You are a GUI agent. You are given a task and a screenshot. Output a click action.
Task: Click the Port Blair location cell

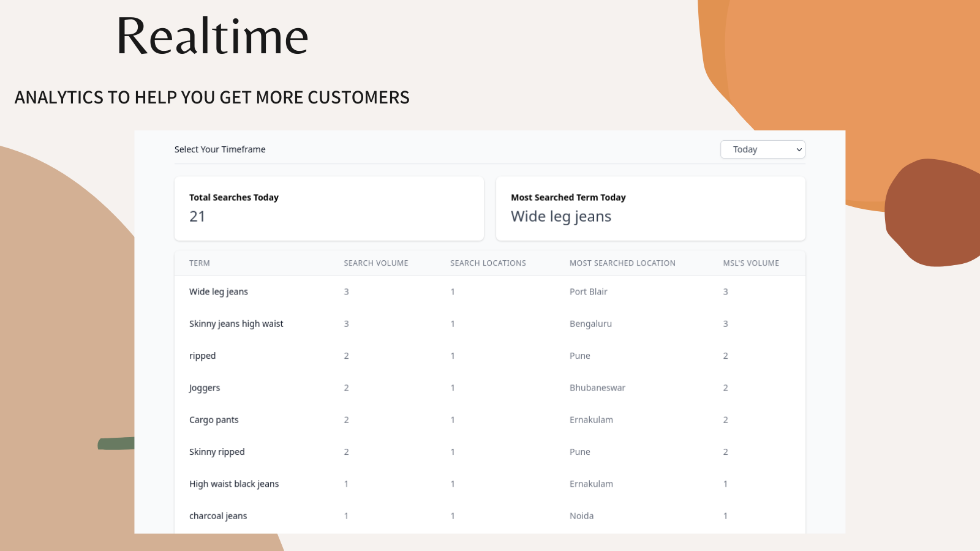coord(588,292)
